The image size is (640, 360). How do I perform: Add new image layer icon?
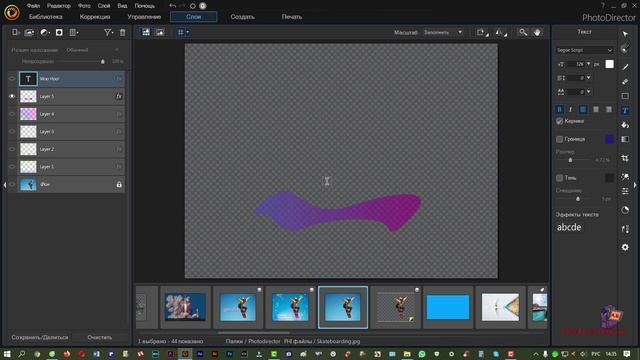(x=29, y=33)
